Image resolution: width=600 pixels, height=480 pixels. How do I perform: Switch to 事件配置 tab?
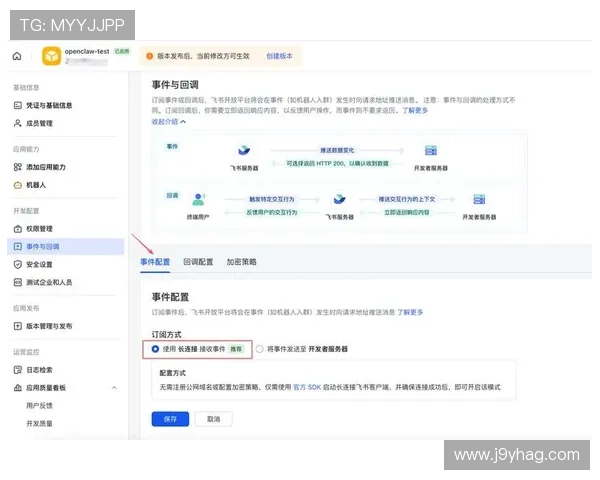155,262
